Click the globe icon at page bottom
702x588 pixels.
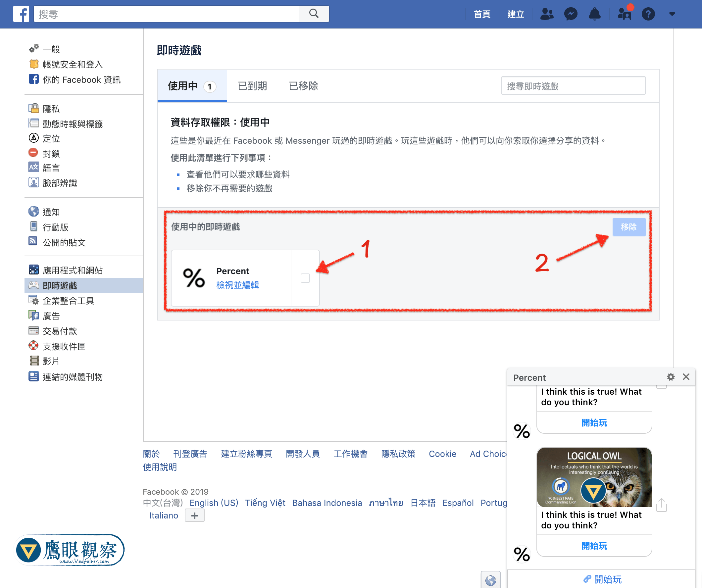[x=490, y=580]
